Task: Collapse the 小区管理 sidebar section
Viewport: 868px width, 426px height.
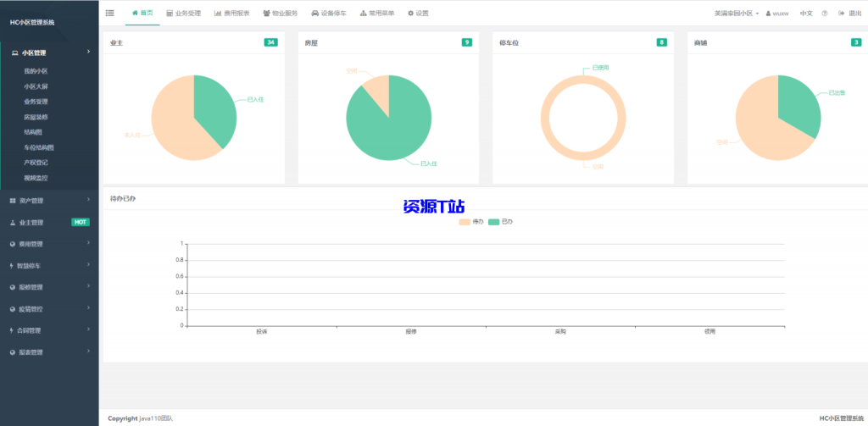Action: pyautogui.click(x=49, y=53)
